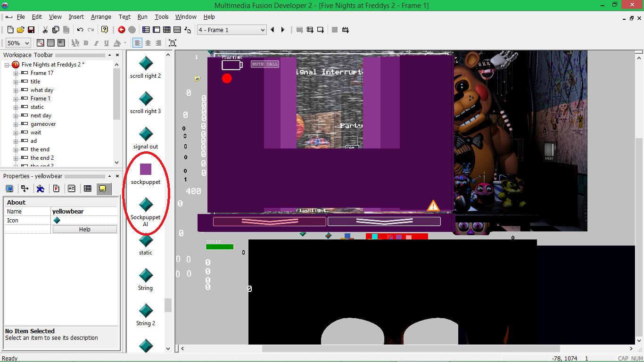Select the 'scroll right 2' object

click(146, 67)
